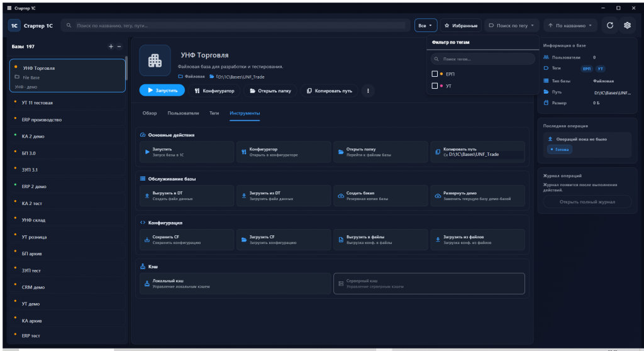The width and height of the screenshot is (644, 351).
Task: Click the blue Запустить button
Action: (x=162, y=91)
